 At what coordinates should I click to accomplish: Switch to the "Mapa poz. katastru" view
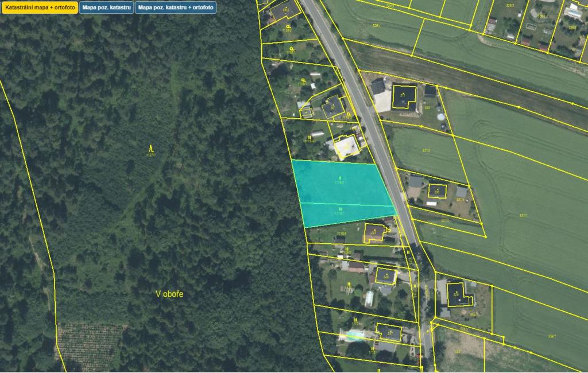coord(106,7)
